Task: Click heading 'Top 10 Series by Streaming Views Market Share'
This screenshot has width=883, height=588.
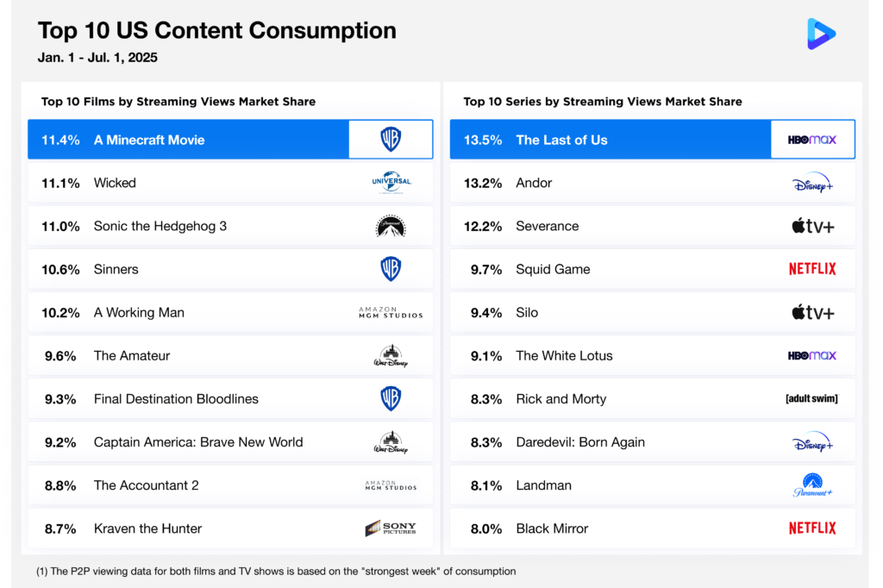Action: (603, 102)
